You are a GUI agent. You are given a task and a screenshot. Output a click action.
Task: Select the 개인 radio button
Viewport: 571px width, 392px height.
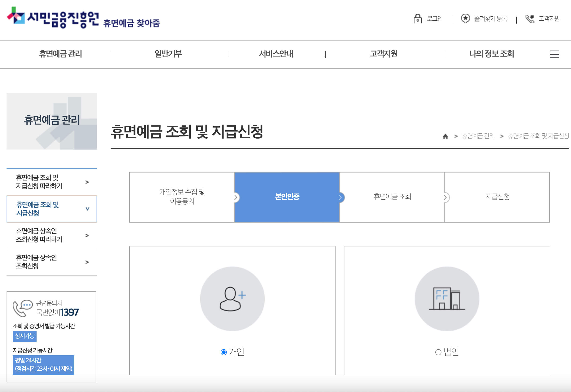pos(224,352)
